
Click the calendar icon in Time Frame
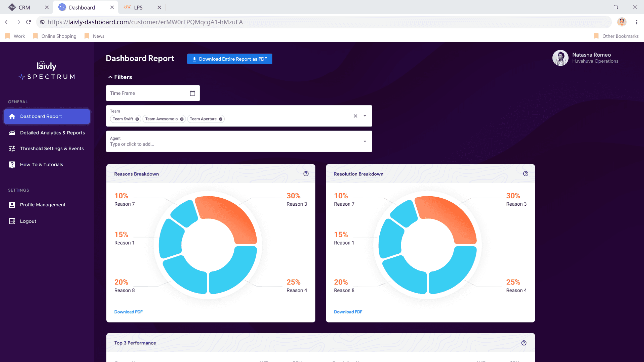(192, 93)
